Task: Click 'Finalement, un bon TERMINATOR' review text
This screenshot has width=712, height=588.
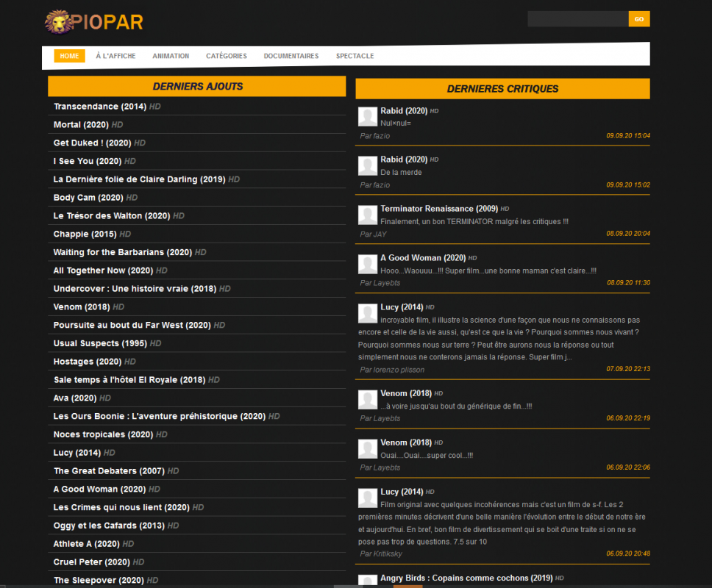Action: point(474,221)
